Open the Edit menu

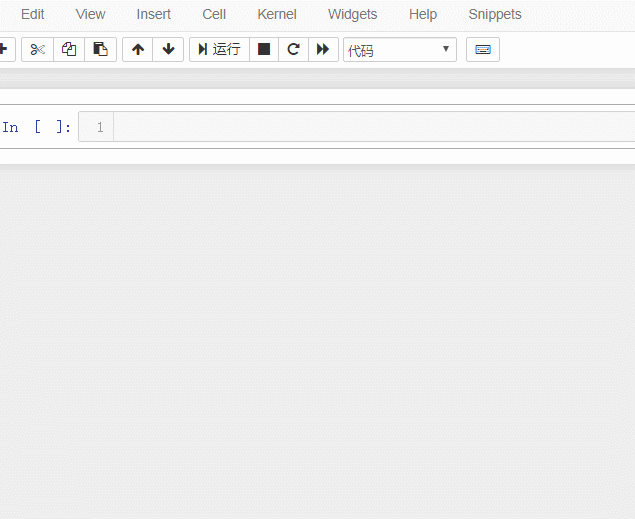tap(32, 15)
